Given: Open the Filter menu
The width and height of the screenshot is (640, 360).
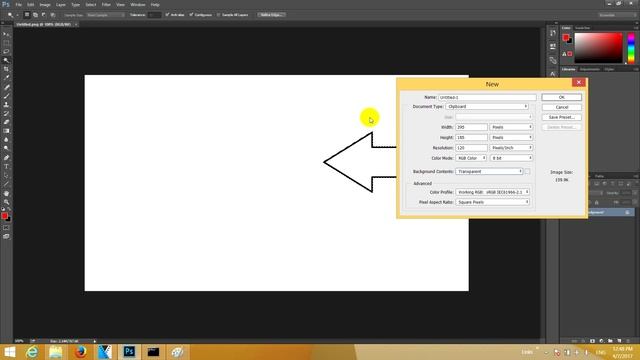Looking at the screenshot, I should (106, 4).
